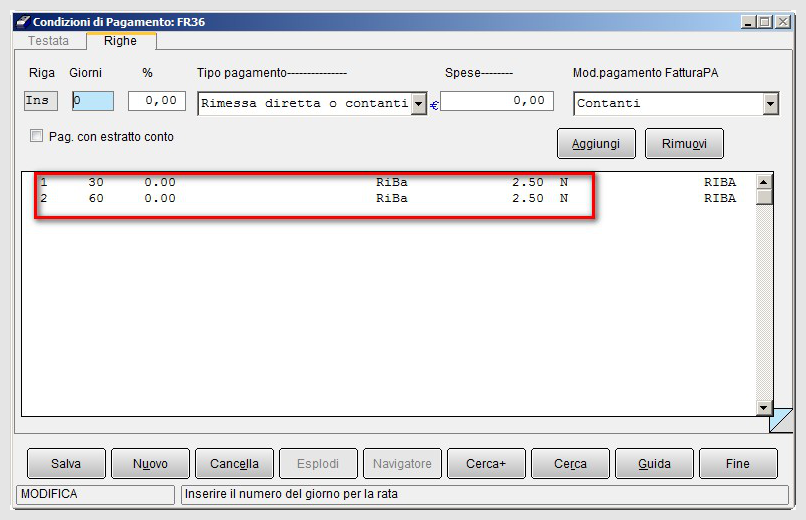The height and width of the screenshot is (520, 806).
Task: Open advanced search with Cerca+
Action: click(486, 463)
